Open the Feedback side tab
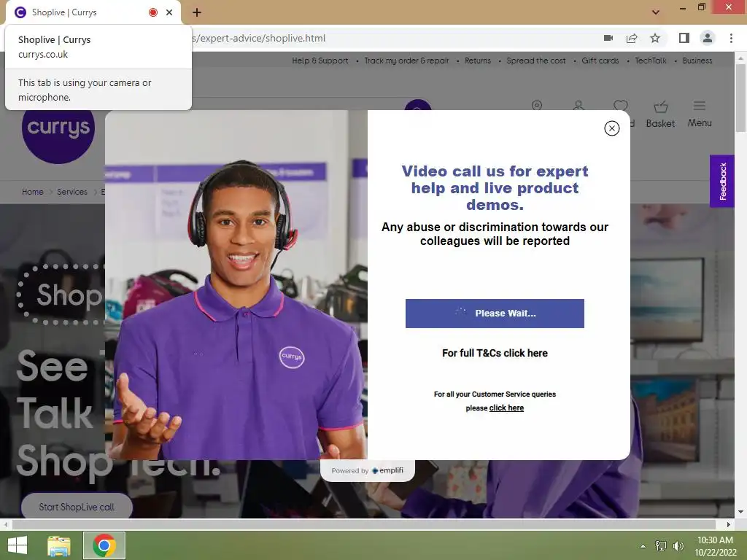747x560 pixels. (x=722, y=181)
